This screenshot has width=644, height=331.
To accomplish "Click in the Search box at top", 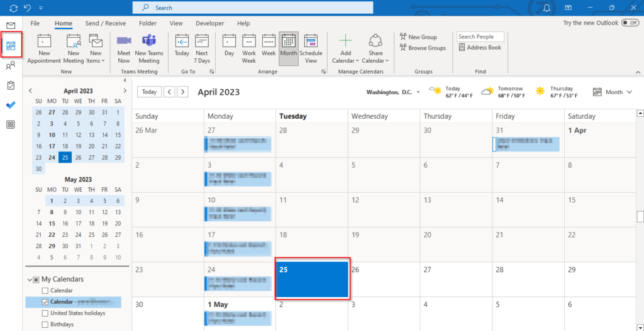I will (253, 8).
